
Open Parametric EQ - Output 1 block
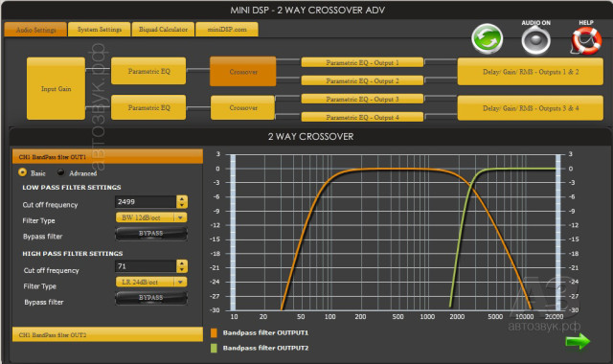pyautogui.click(x=362, y=62)
